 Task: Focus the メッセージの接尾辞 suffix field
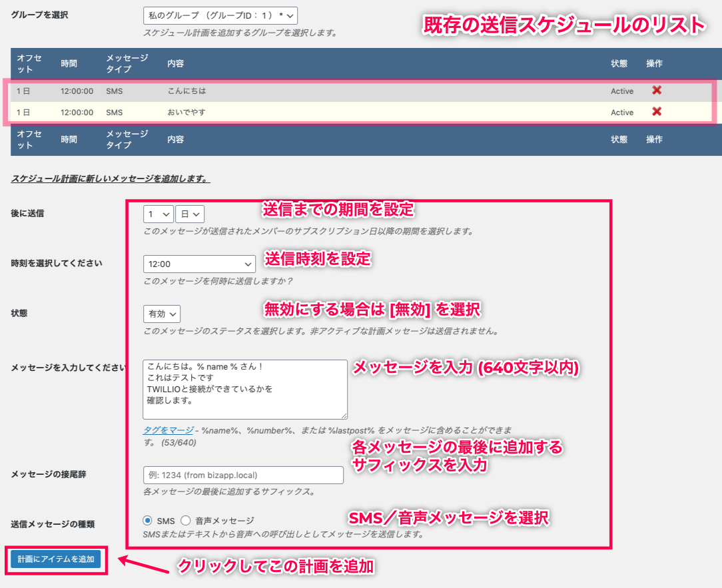(x=243, y=475)
